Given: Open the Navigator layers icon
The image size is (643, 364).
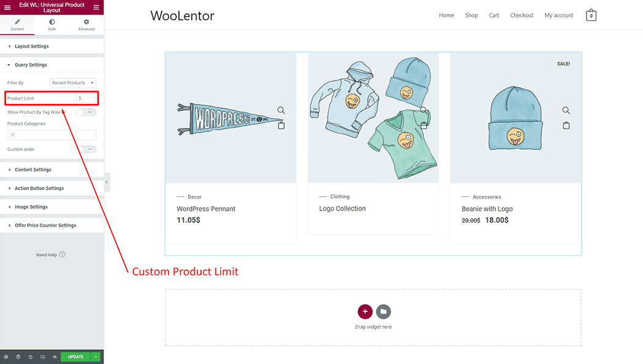Looking at the screenshot, I should pos(18,357).
